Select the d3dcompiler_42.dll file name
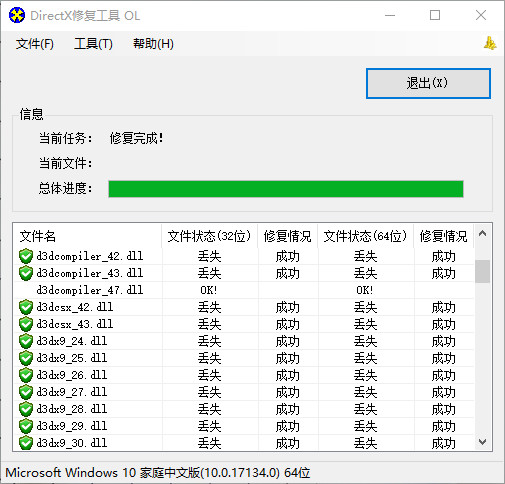505x484 pixels. coord(90,256)
